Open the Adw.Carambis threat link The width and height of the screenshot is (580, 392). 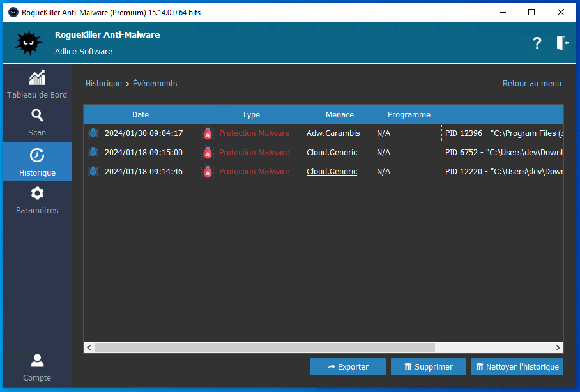[333, 133]
